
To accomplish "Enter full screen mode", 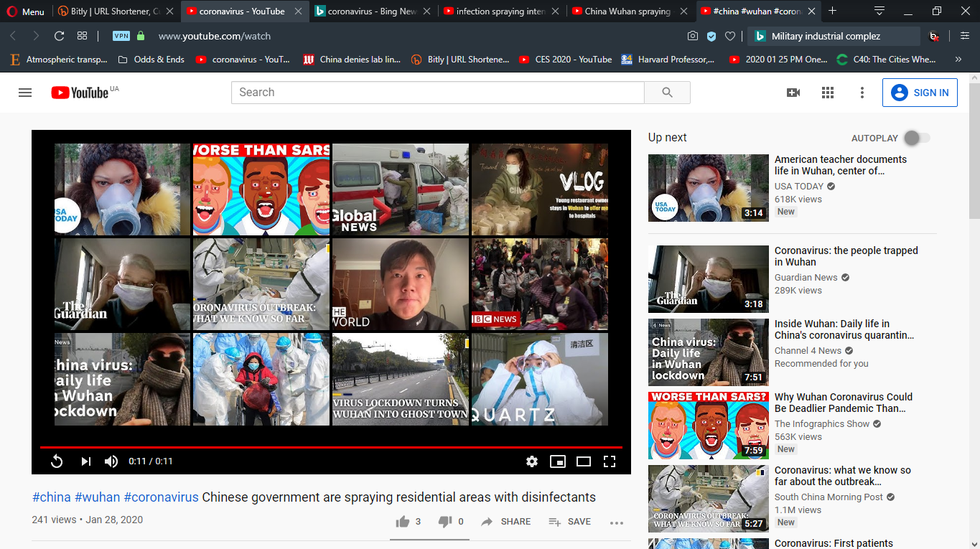I will pyautogui.click(x=610, y=461).
